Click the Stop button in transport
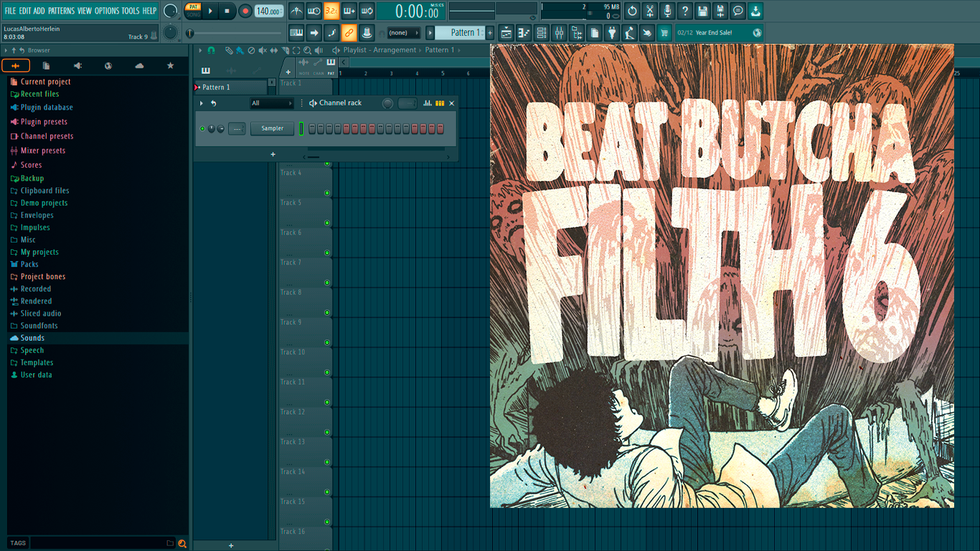The height and width of the screenshot is (551, 980). (227, 11)
